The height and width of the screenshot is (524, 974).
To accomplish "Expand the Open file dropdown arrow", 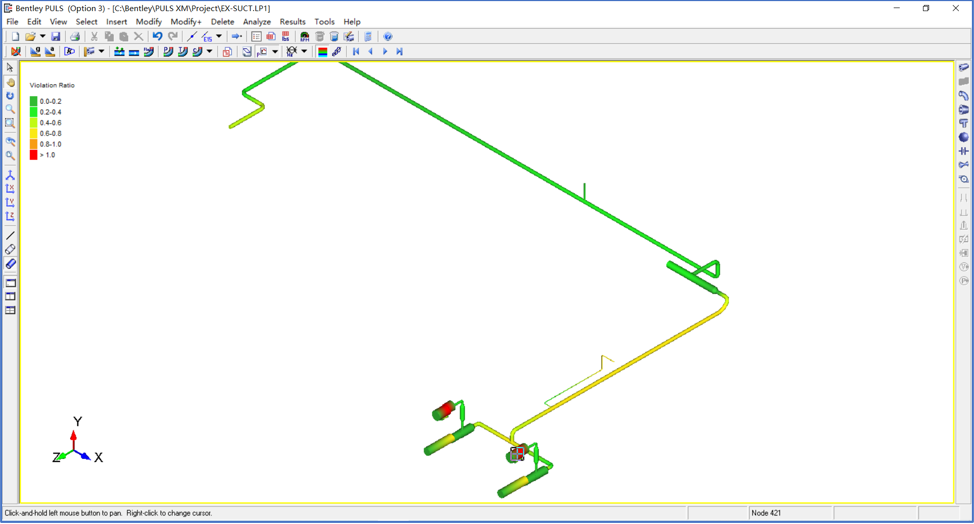I will [42, 37].
